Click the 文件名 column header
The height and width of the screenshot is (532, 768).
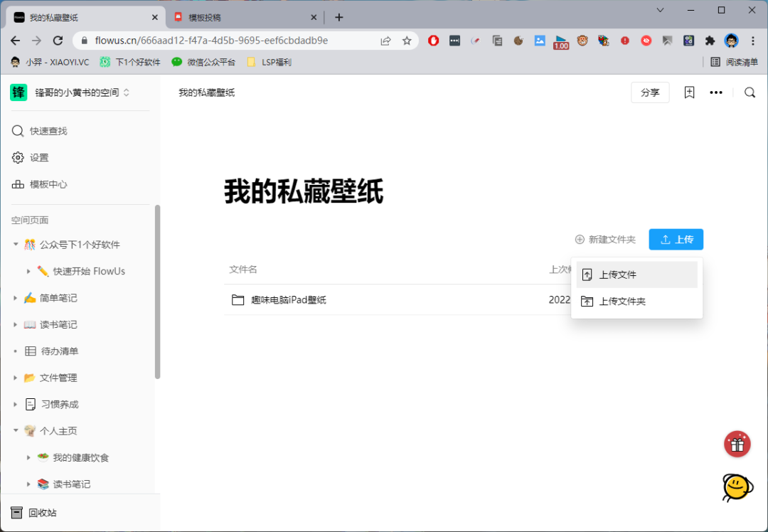pos(243,270)
